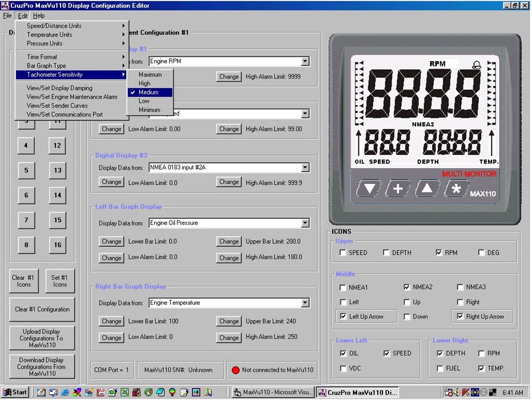Click the Windows Start button
532x400 pixels.
pos(15,392)
